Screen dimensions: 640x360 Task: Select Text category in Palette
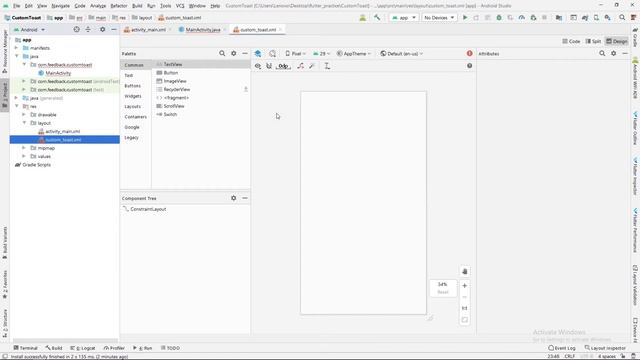[x=129, y=76]
